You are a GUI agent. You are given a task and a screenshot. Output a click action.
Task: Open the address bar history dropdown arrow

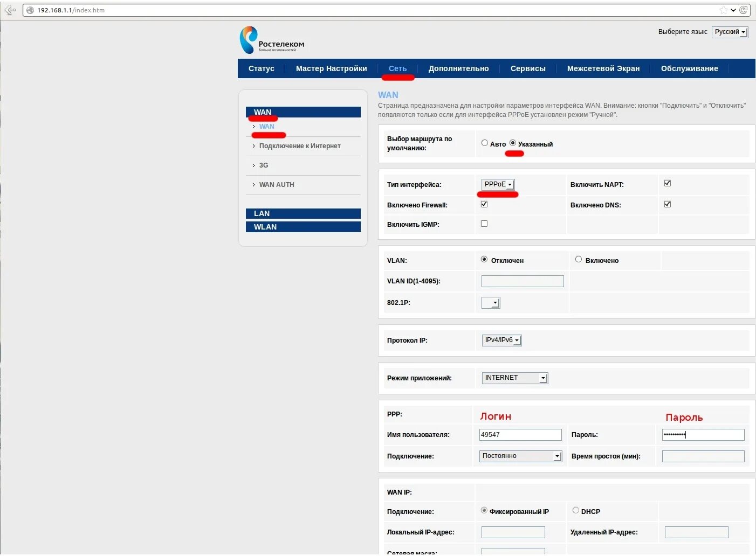tap(733, 10)
